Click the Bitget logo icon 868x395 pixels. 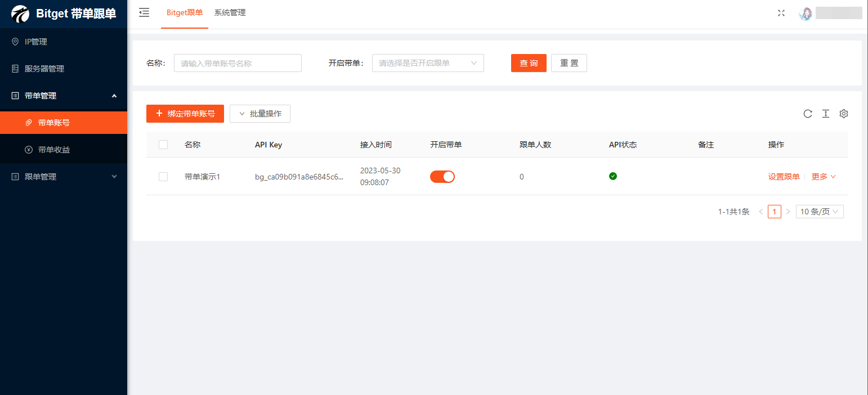(x=20, y=14)
